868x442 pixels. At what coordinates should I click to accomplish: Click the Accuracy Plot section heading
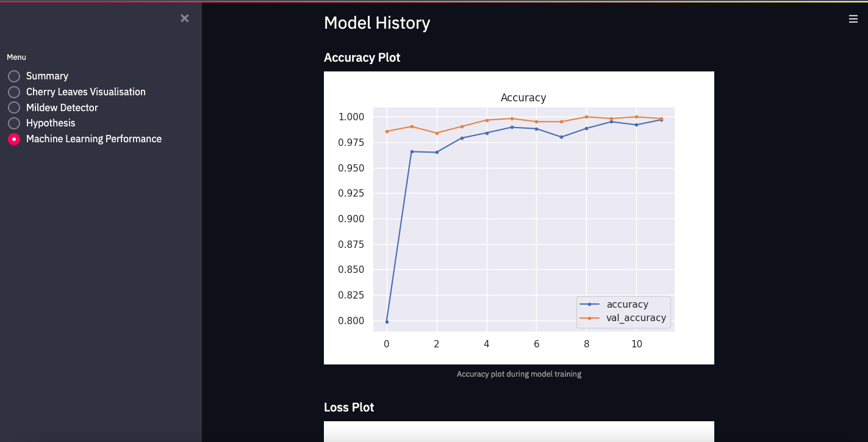[x=362, y=57]
